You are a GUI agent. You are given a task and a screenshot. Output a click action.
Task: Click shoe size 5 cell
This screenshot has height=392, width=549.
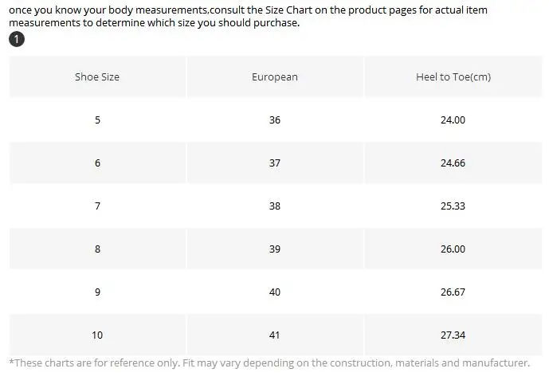(97, 120)
